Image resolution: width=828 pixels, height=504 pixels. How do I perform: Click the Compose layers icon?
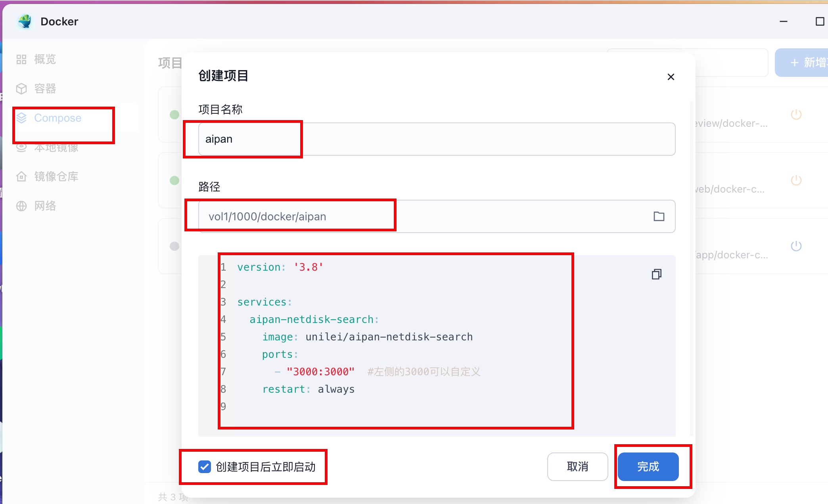pyautogui.click(x=21, y=118)
